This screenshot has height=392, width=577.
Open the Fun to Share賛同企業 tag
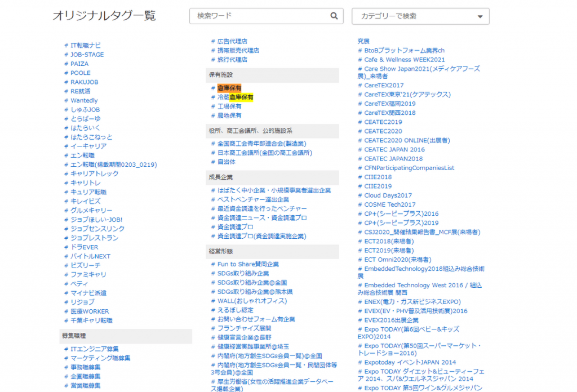(248, 264)
